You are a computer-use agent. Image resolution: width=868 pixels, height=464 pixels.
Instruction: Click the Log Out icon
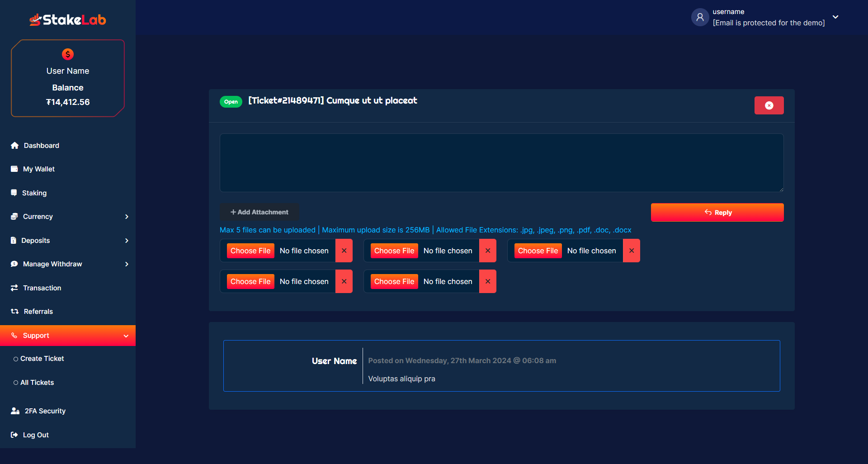pyautogui.click(x=14, y=435)
